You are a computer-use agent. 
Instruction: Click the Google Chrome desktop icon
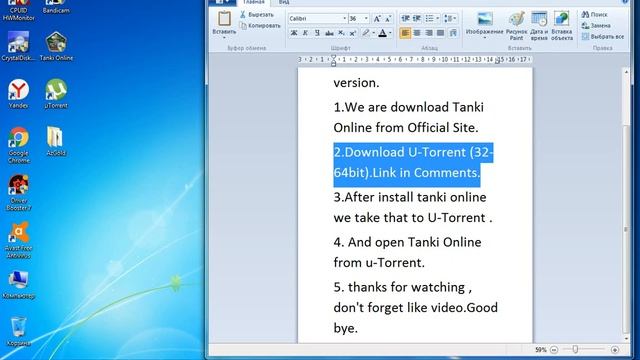[x=18, y=145]
